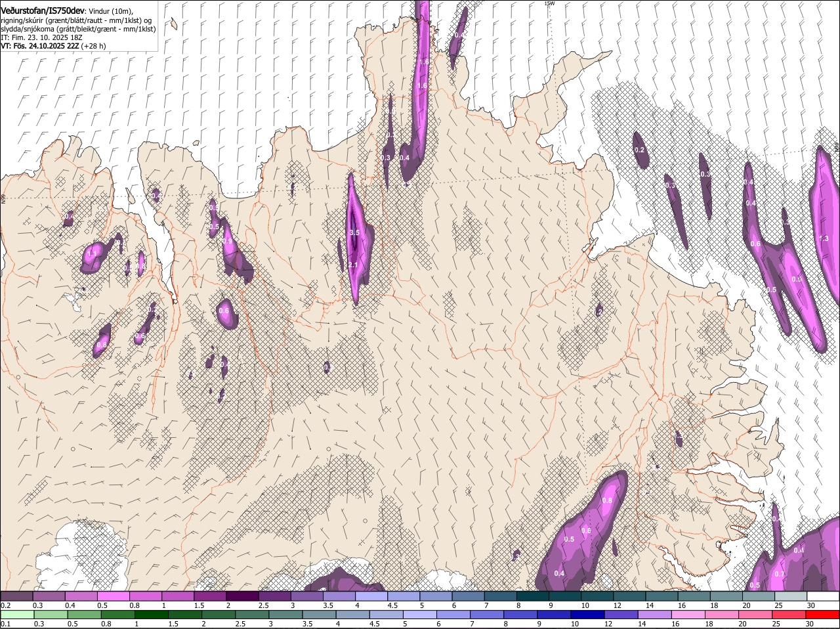Image resolution: width=840 pixels, height=629 pixels.
Task: Select dark purple upper swatch between 2 and 2.5
Action: pos(242,596)
